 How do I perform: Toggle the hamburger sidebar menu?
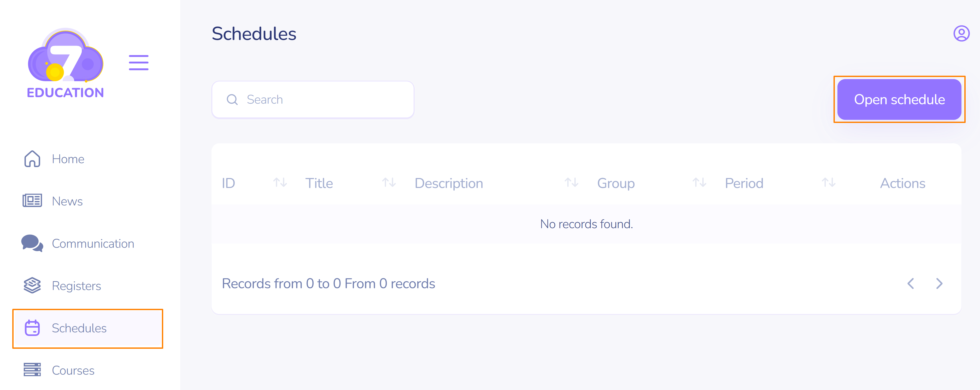138,63
